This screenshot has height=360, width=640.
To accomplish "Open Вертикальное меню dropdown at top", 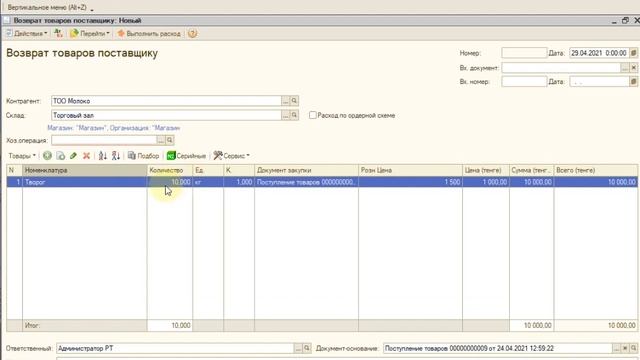I will coord(50,7).
